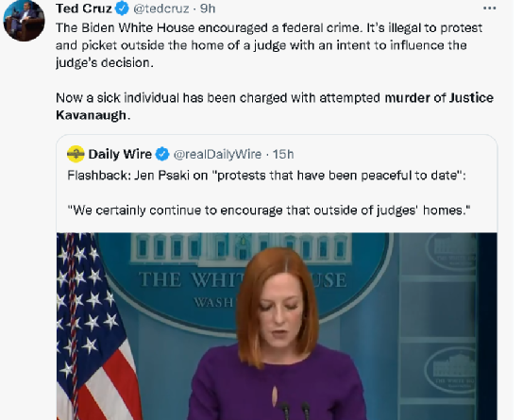Image resolution: width=523 pixels, height=420 pixels.
Task: Play the Jen Psaki briefing video
Action: (277, 327)
